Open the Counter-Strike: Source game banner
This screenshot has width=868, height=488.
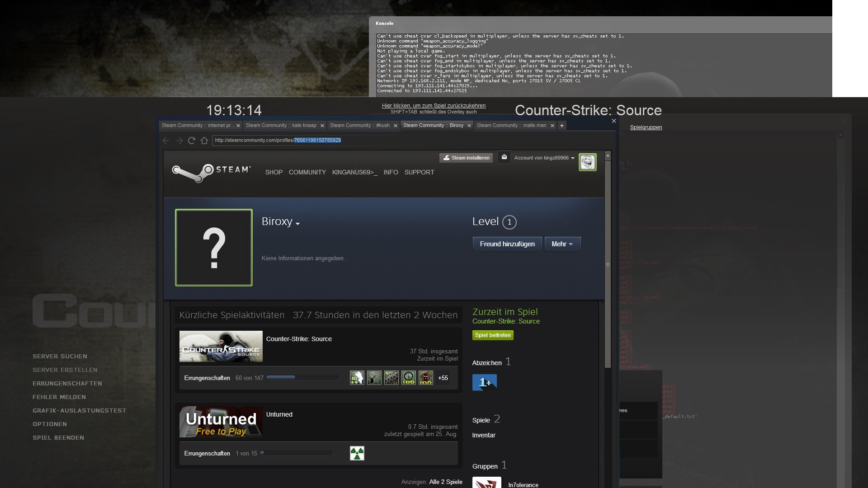pos(221,347)
